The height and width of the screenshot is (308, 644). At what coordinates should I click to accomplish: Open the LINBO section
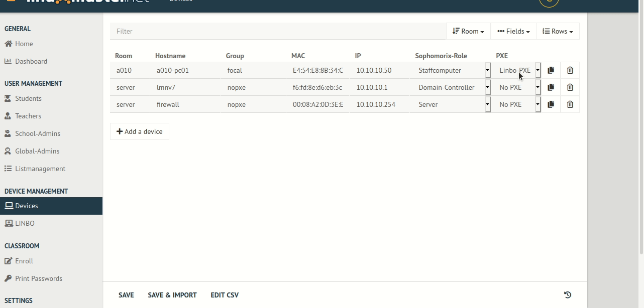[x=25, y=223]
